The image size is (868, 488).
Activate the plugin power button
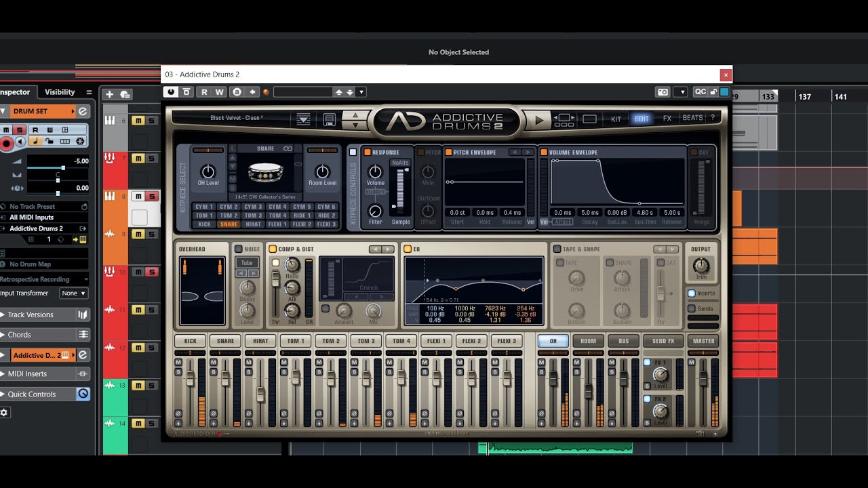[x=171, y=92]
